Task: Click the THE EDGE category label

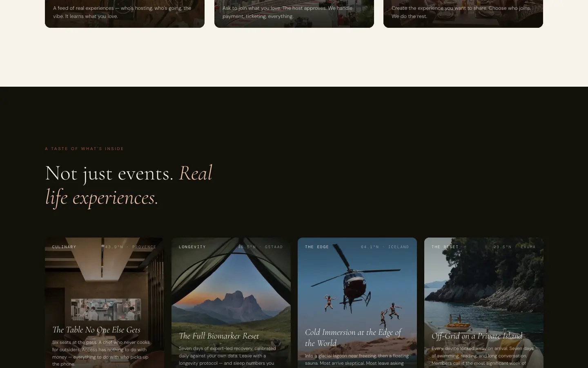Action: pos(317,247)
